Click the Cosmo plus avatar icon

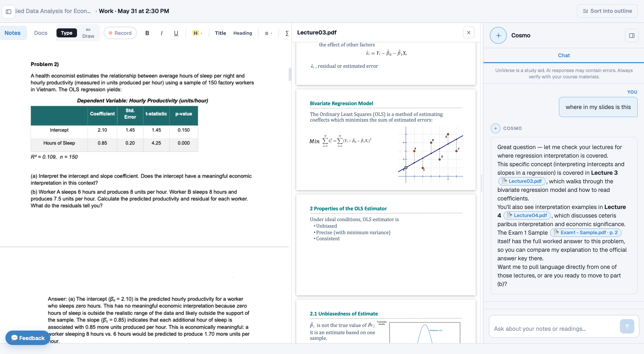498,35
